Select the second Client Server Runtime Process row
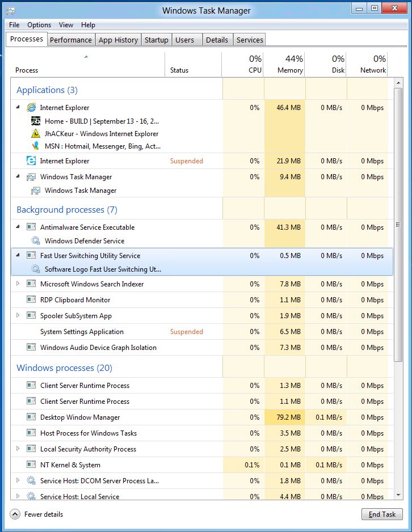Screen dimensions: 412x532 click(x=202, y=402)
